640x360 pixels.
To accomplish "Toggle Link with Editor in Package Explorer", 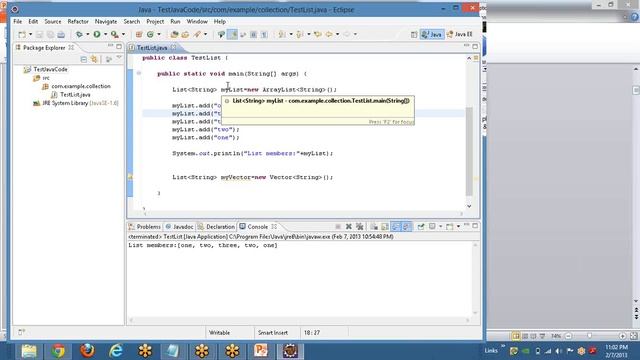I will click(x=94, y=60).
